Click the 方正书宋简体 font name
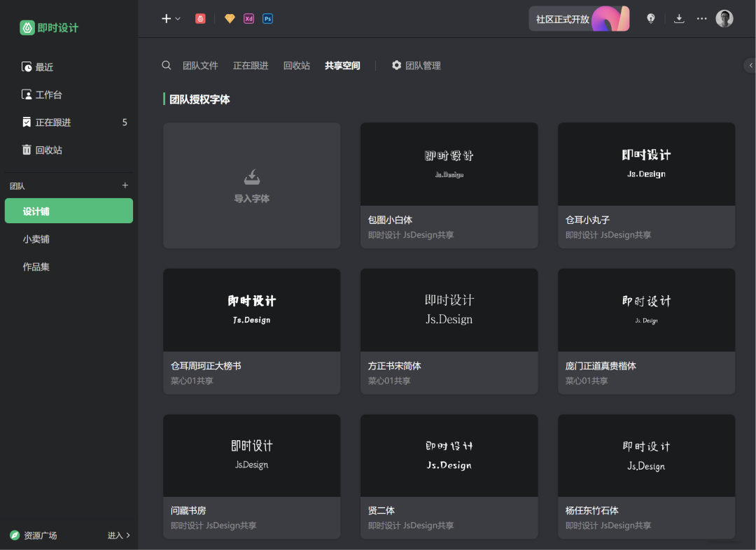The image size is (756, 550). (x=394, y=366)
